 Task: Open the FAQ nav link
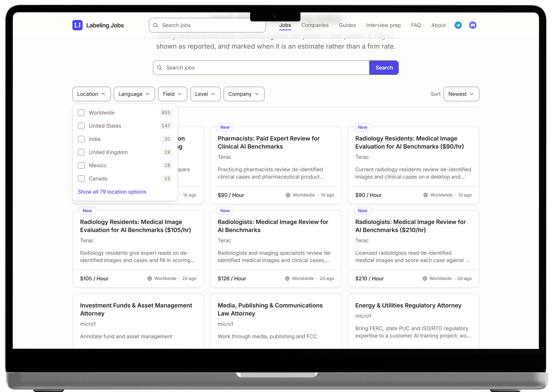[x=416, y=25]
